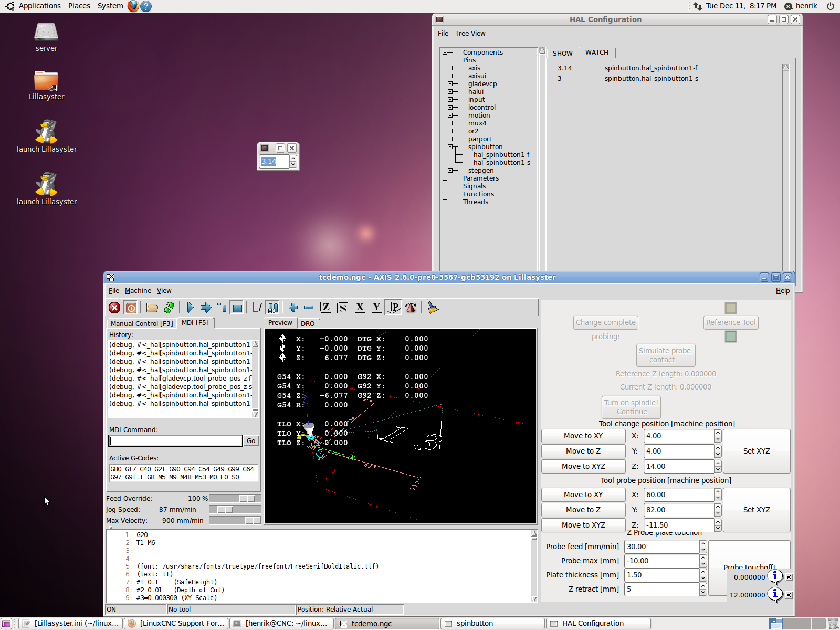This screenshot has height=630, width=840.
Task: Open the Lillasyster folder on desktop
Action: 46,86
